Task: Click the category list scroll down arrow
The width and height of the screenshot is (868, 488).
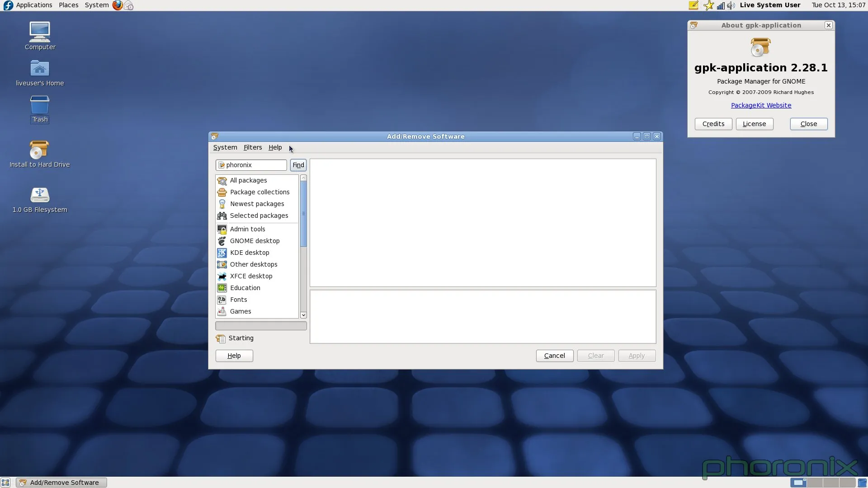Action: coord(303,315)
